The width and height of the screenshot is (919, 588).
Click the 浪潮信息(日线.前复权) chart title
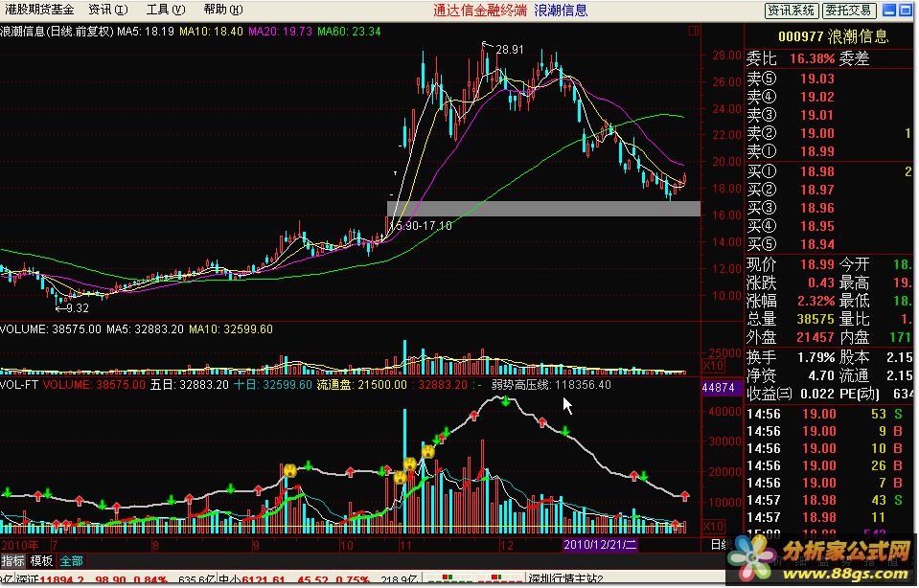point(57,31)
